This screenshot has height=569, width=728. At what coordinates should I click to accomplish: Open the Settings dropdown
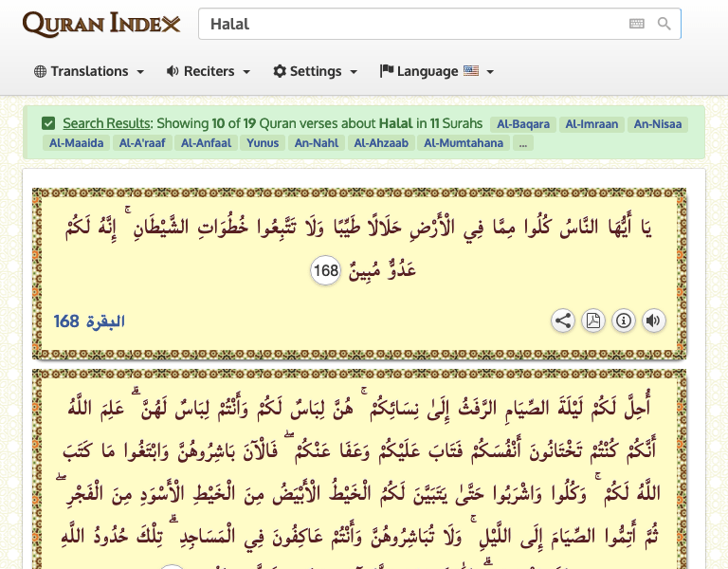pyautogui.click(x=316, y=71)
